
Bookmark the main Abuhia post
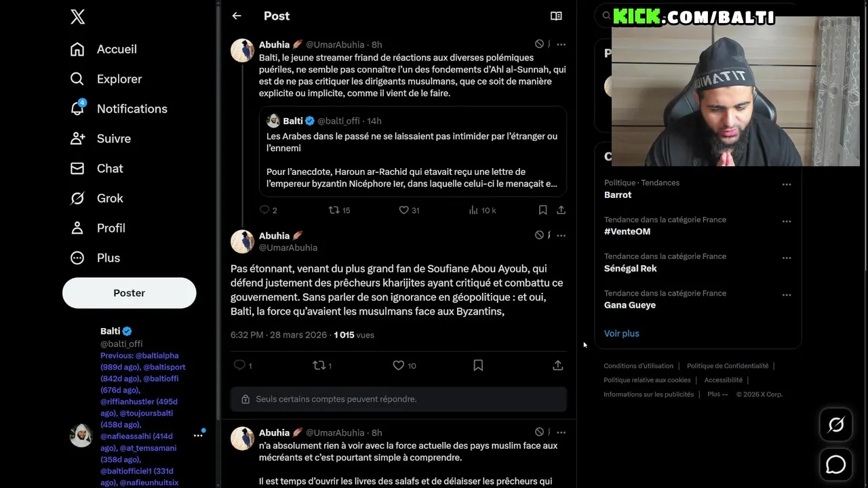coord(478,365)
